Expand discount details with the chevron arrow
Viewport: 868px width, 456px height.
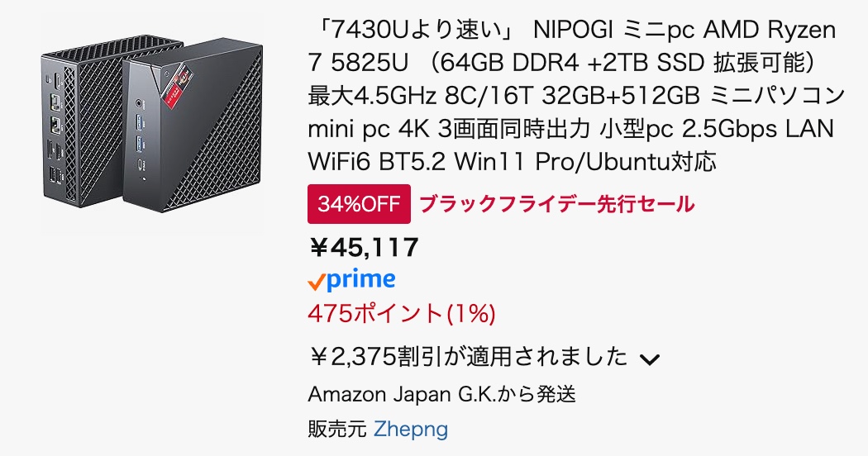click(x=650, y=359)
